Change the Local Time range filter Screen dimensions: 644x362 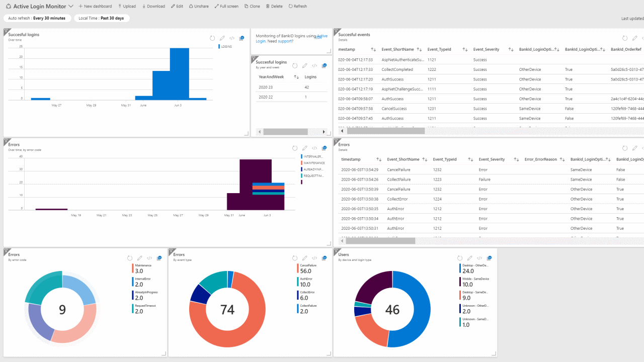point(102,18)
